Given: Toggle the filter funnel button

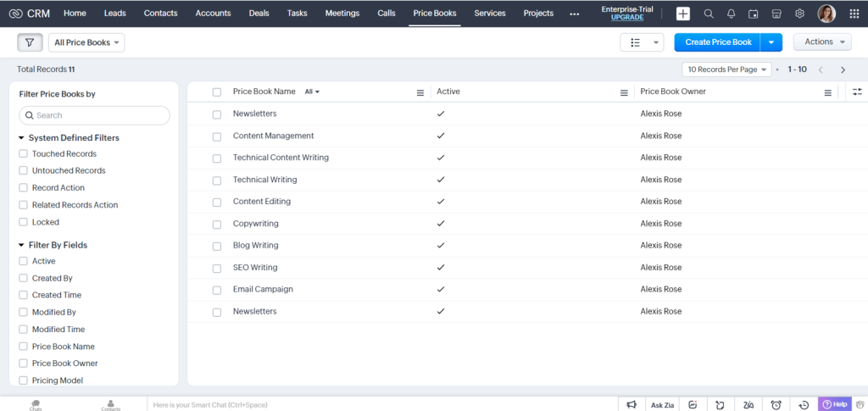Looking at the screenshot, I should pyautogui.click(x=30, y=42).
